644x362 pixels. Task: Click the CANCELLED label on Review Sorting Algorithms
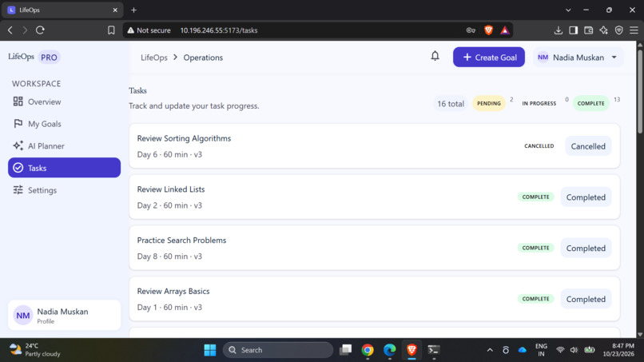tap(539, 146)
